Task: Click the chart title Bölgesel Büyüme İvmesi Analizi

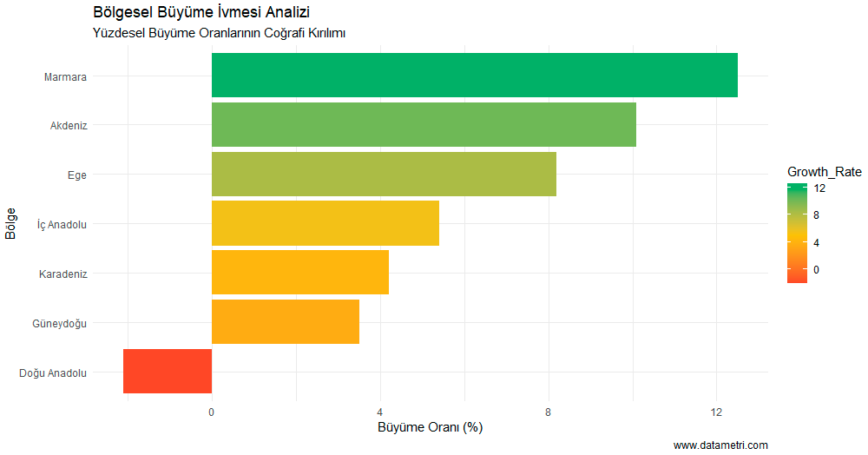Action: click(x=201, y=13)
